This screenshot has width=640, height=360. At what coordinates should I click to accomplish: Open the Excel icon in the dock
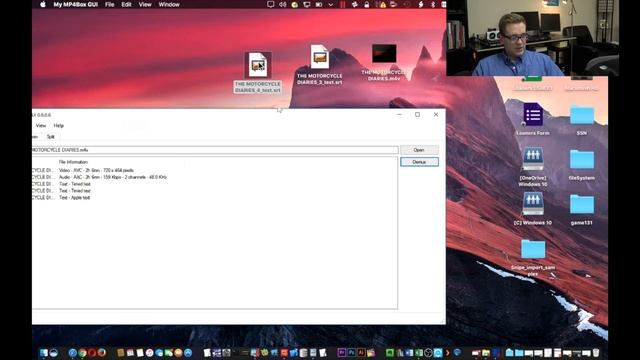click(419, 353)
